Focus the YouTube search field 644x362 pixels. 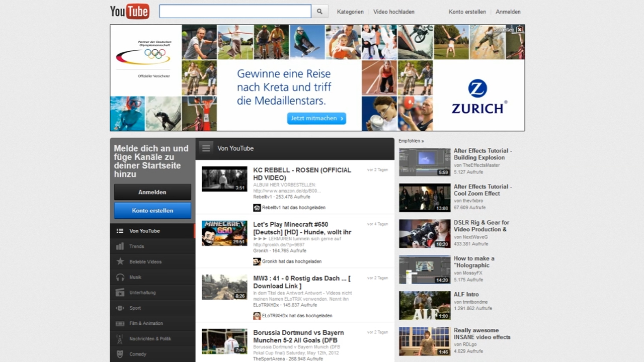click(x=235, y=11)
